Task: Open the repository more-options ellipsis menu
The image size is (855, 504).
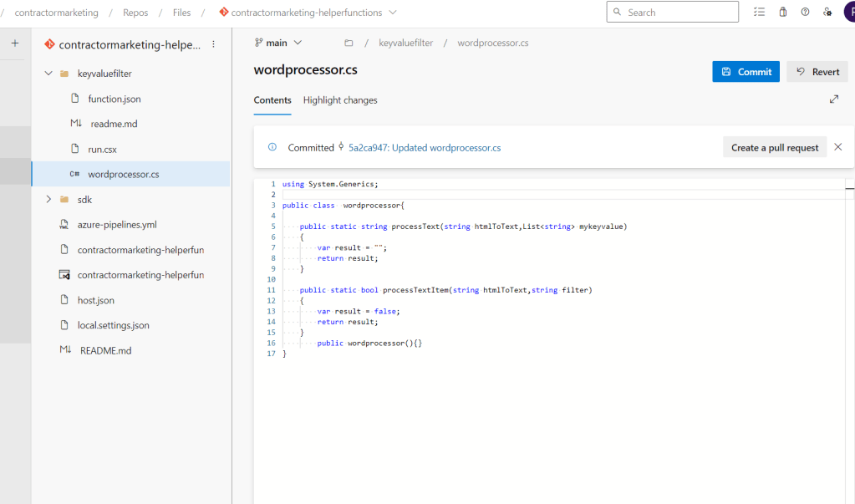Action: [x=213, y=44]
